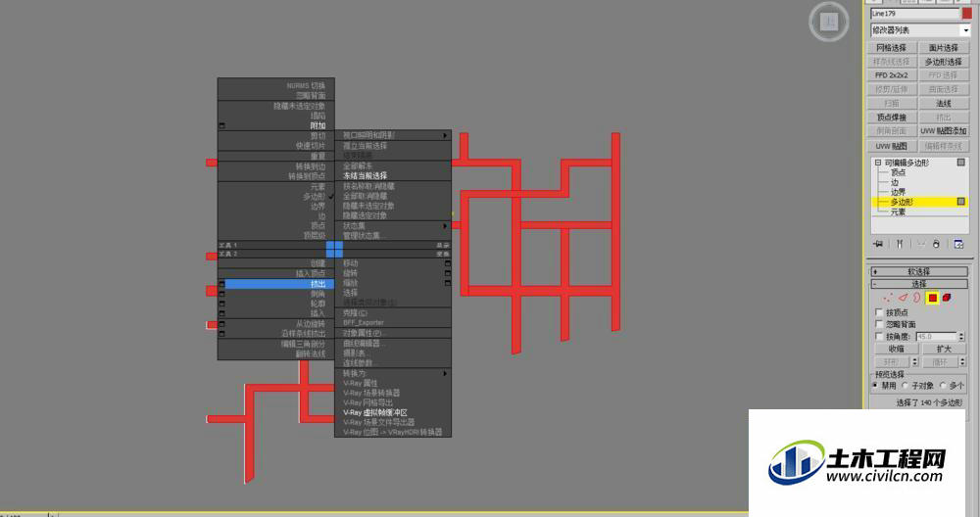Click Make Unique icon in stack toolbar
The width and height of the screenshot is (980, 517).
tap(920, 244)
